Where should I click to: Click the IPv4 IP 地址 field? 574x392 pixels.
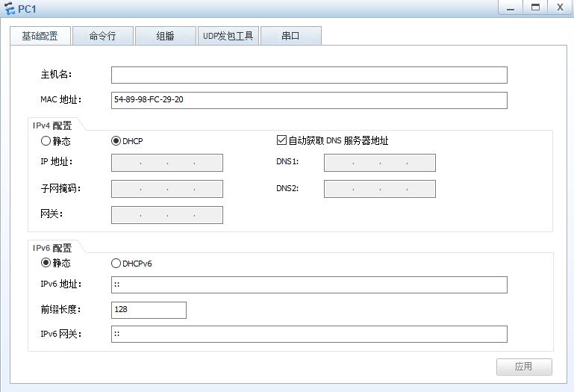167,163
